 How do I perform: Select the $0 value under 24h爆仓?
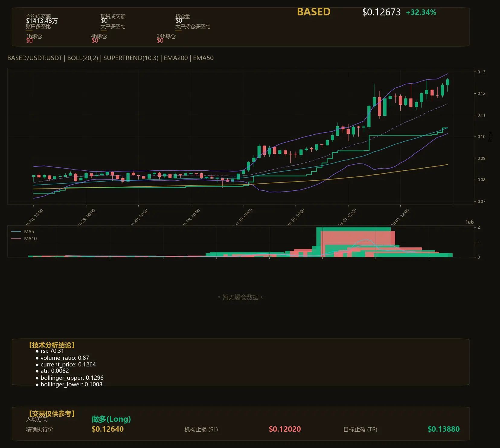pos(160,40)
